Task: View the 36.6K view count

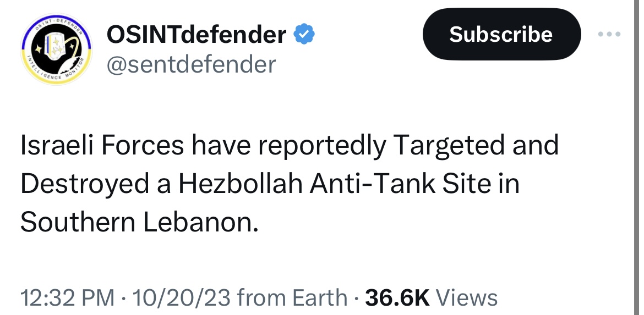Action: pos(397,297)
